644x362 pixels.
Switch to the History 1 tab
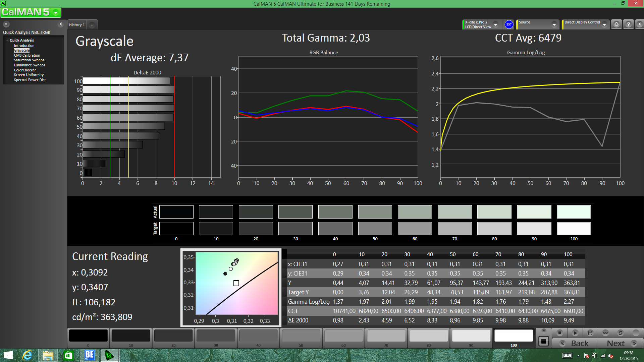pos(77,25)
